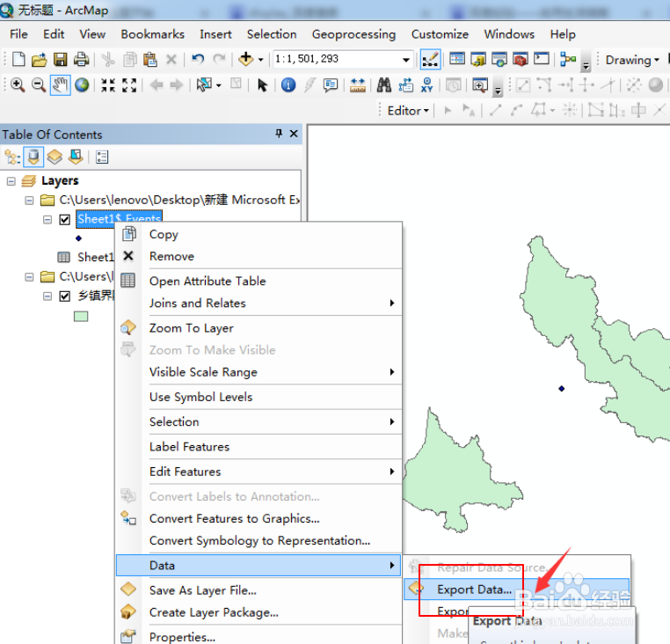Toggle visibility of 乡镇界 layer checkbox
This screenshot has height=644, width=670.
(64, 296)
